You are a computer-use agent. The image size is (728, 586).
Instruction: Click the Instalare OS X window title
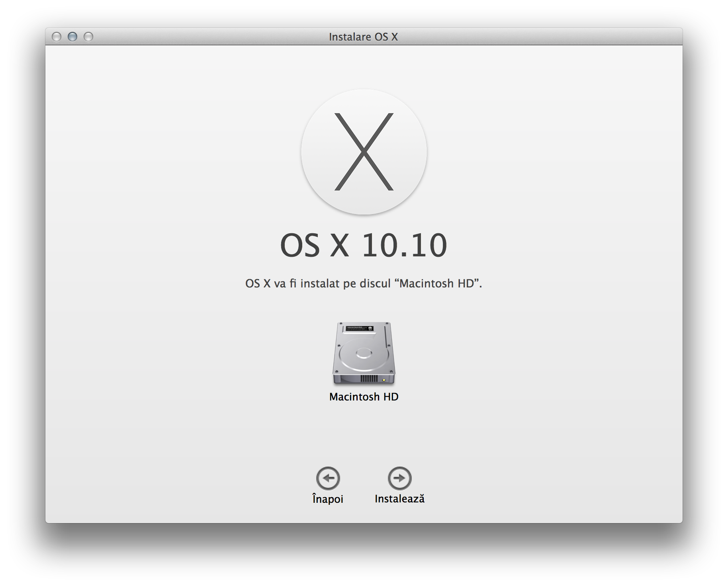coord(363,37)
